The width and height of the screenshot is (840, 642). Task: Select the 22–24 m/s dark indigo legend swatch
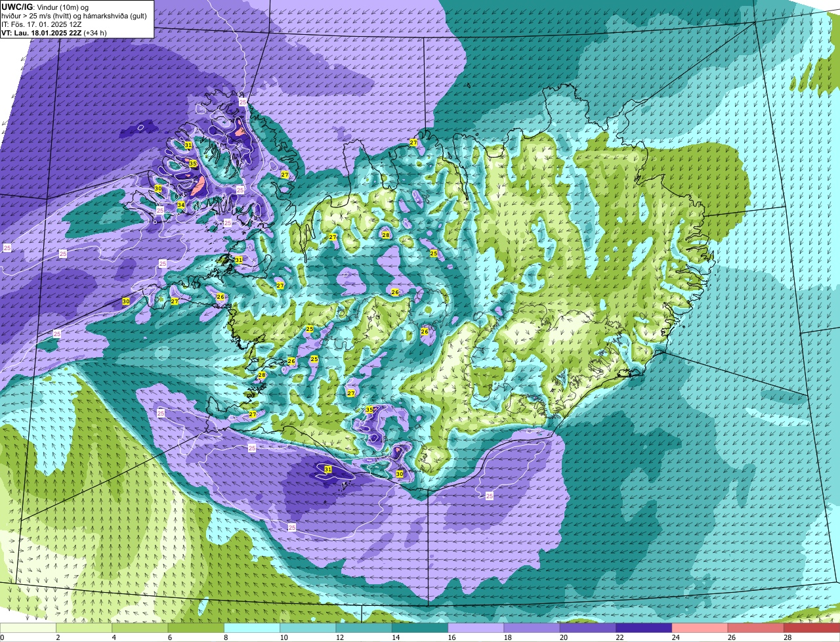tap(644, 628)
